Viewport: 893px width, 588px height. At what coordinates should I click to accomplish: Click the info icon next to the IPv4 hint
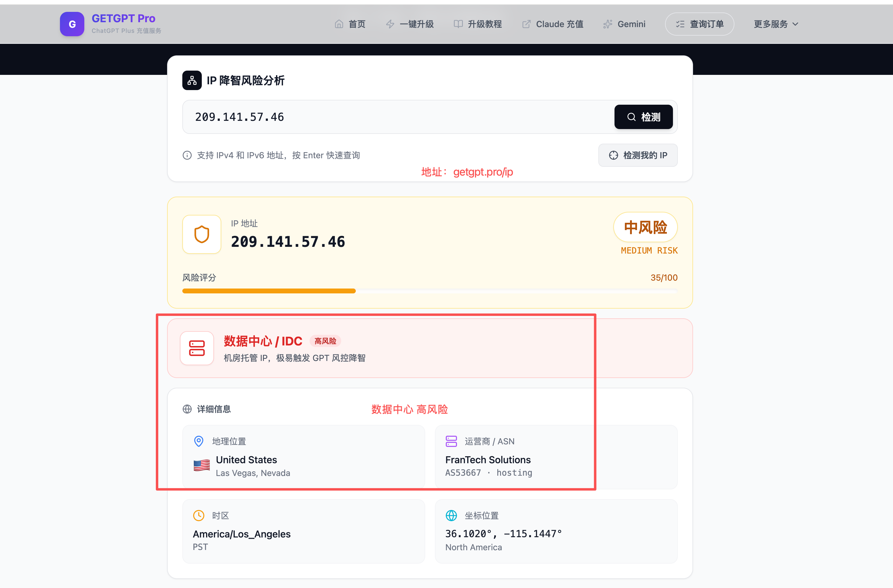tap(187, 155)
